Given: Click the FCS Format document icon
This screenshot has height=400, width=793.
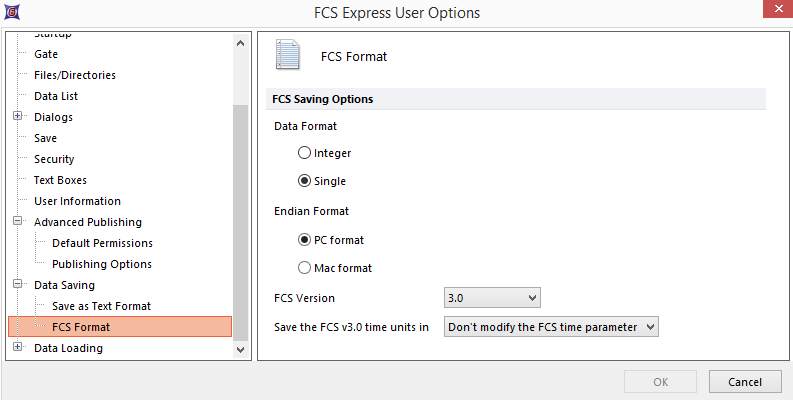Looking at the screenshot, I should pyautogui.click(x=288, y=56).
